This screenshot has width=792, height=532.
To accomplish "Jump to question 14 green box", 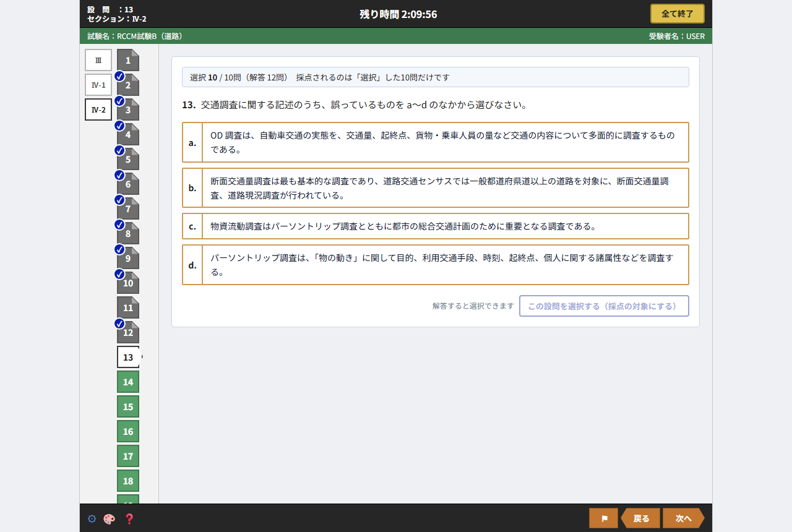I will [128, 382].
